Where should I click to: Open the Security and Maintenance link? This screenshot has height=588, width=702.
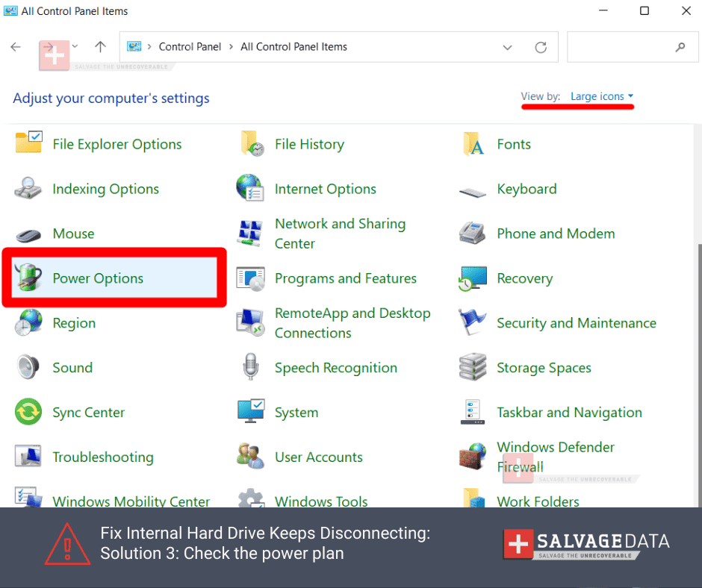[x=577, y=323]
